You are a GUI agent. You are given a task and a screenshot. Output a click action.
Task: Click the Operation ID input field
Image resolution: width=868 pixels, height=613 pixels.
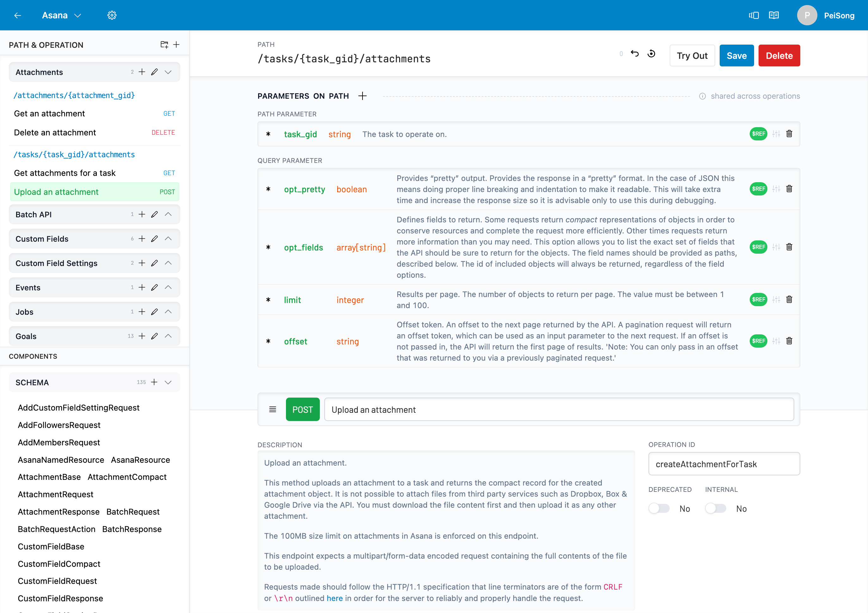click(724, 464)
